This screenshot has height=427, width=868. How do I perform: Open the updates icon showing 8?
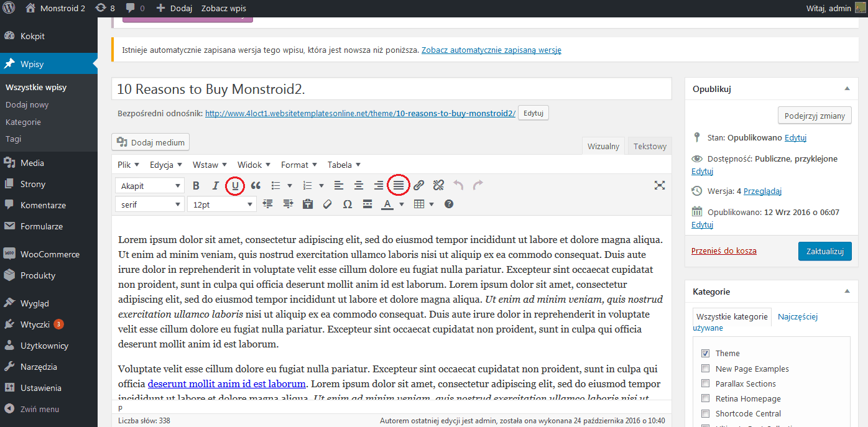pyautogui.click(x=104, y=8)
